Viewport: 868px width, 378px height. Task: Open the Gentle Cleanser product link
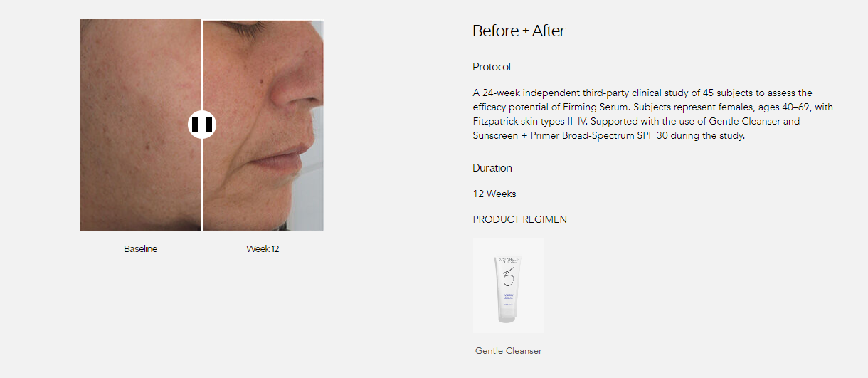click(508, 351)
